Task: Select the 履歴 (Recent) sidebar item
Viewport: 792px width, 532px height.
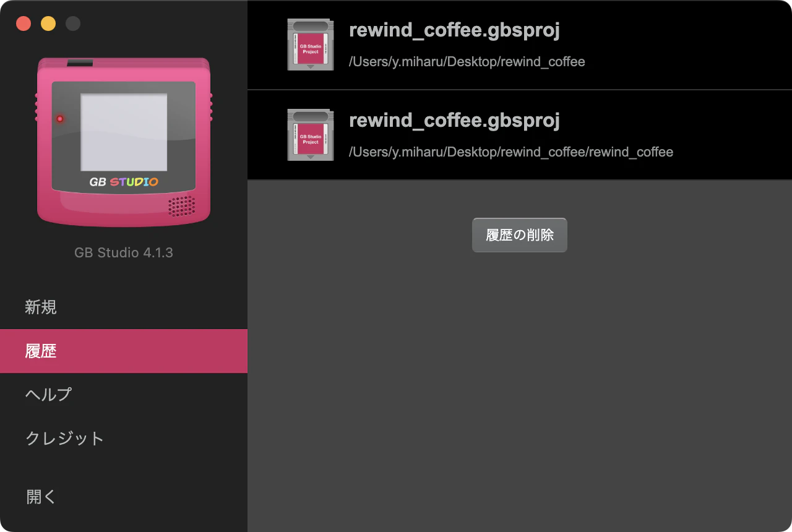Action: [124, 351]
